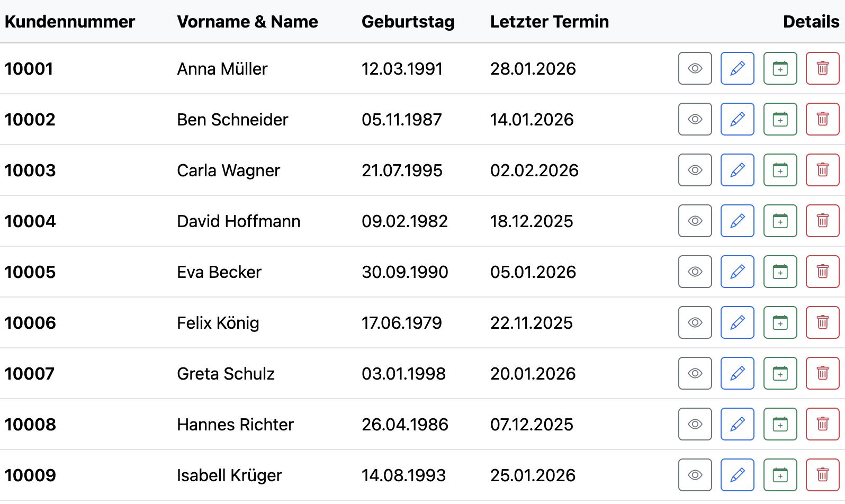Click the name David Hoffmann
This screenshot has width=845, height=504.
[238, 221]
